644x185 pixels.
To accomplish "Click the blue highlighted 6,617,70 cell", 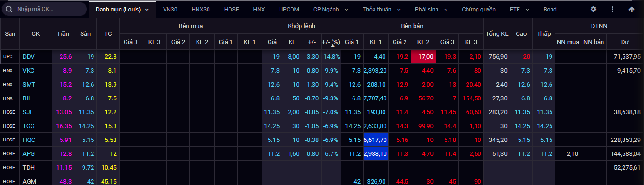I will [375, 140].
